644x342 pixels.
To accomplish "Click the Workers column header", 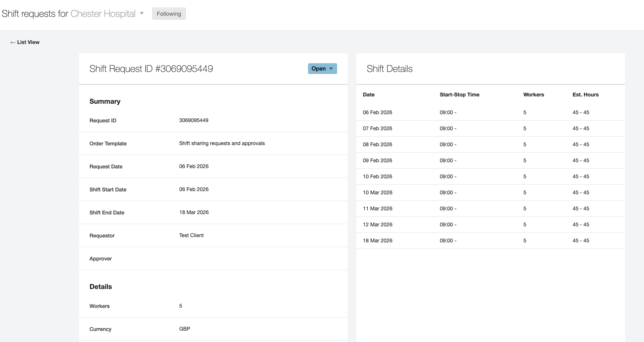I will (533, 94).
